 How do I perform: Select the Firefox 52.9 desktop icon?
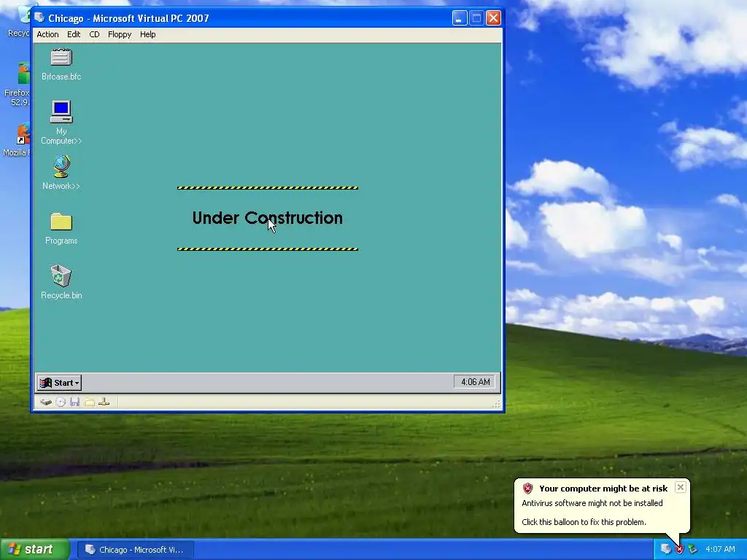pos(18,85)
